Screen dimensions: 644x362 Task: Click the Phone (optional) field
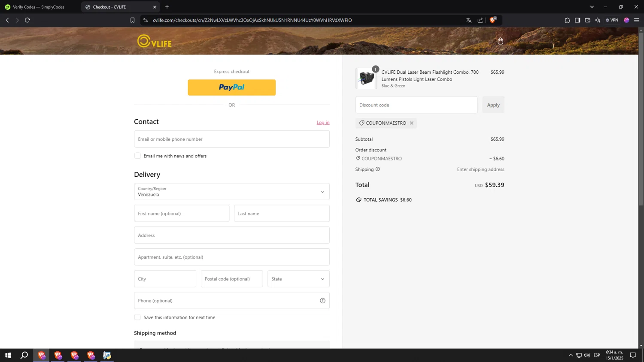(232, 301)
